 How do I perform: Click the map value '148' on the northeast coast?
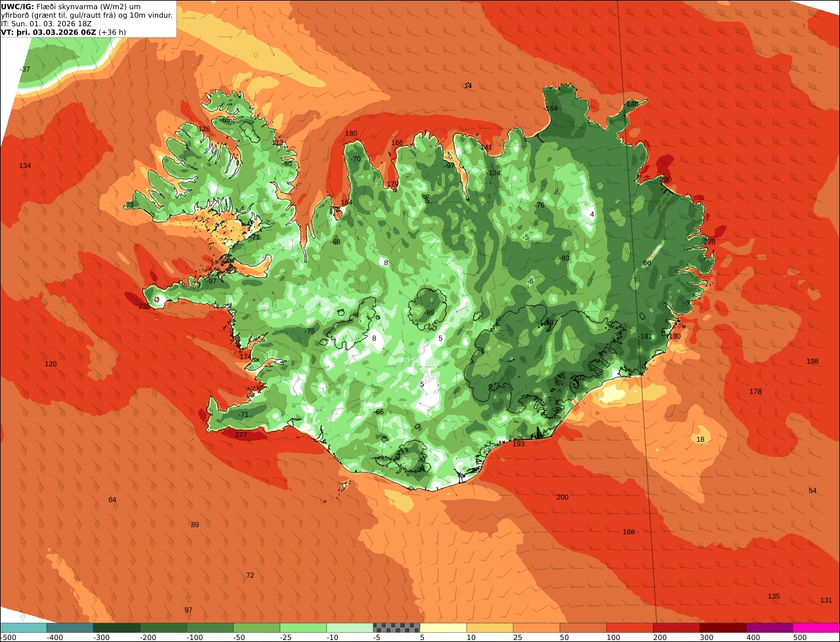(x=632, y=104)
